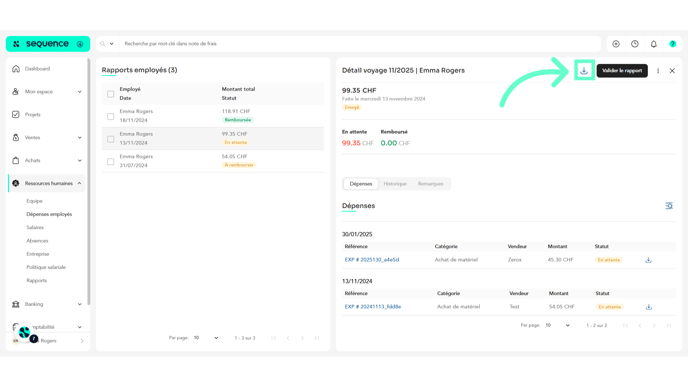
Task: Click the Remboursée status badge
Action: coord(238,120)
